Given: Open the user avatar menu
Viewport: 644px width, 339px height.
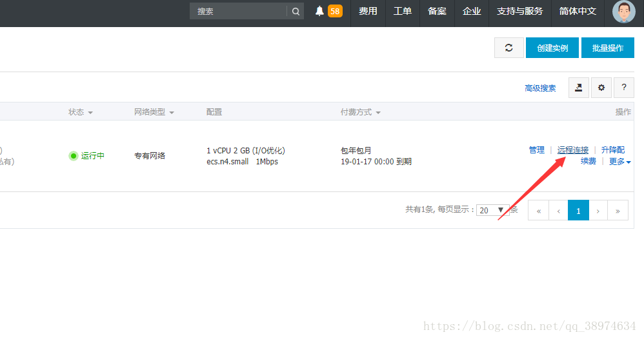Looking at the screenshot, I should 623,12.
